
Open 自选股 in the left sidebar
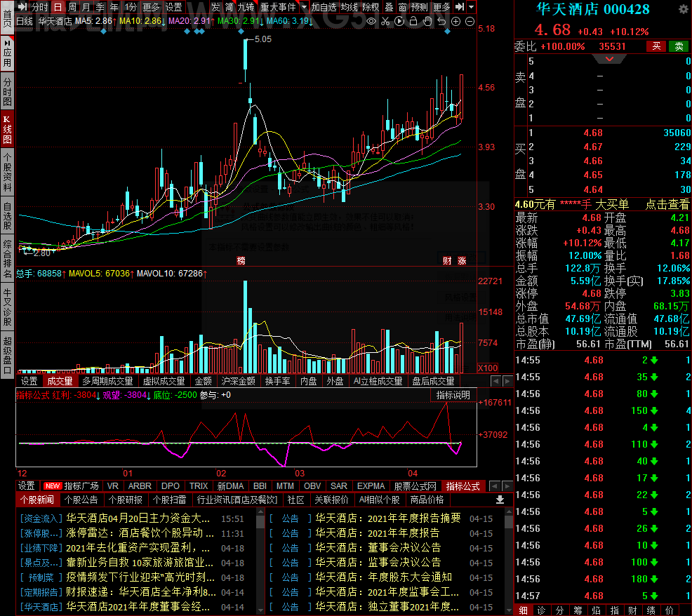tap(7, 216)
